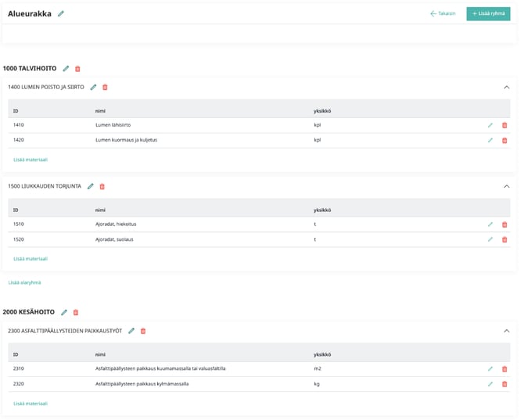
Task: Delete the Ajoradat, suolaus row
Action: pos(504,239)
